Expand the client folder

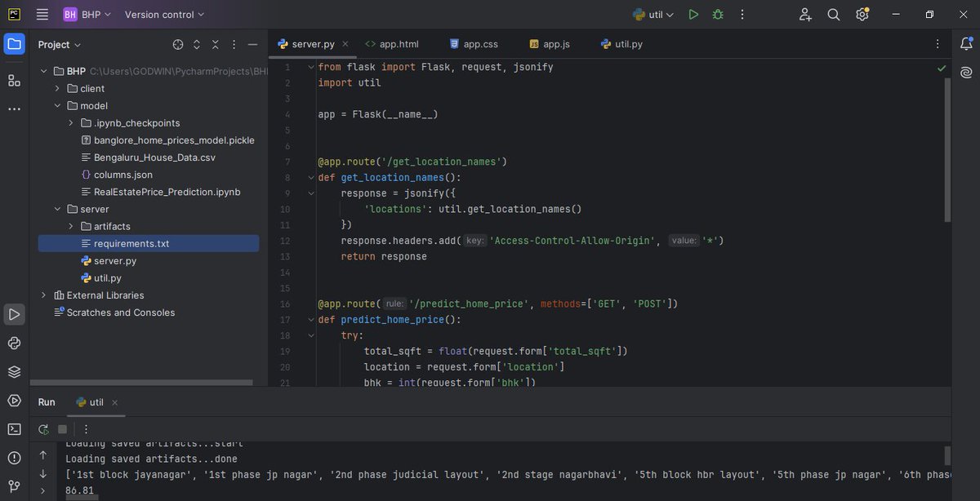click(57, 88)
